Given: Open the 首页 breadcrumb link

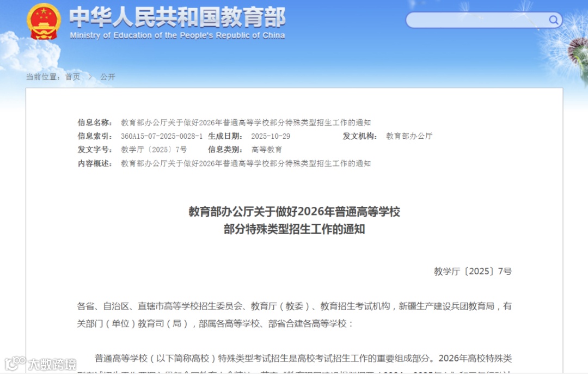Looking at the screenshot, I should click(x=72, y=77).
